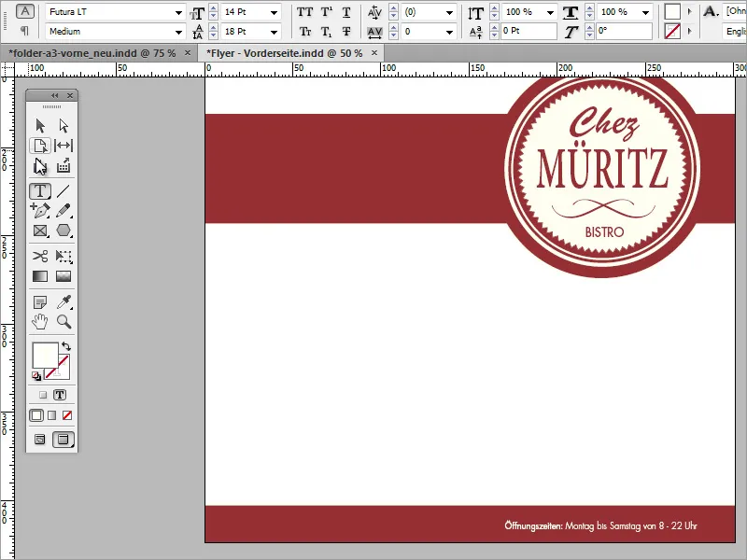
Task: Activate the Gradient Swatch tool
Action: [x=40, y=276]
